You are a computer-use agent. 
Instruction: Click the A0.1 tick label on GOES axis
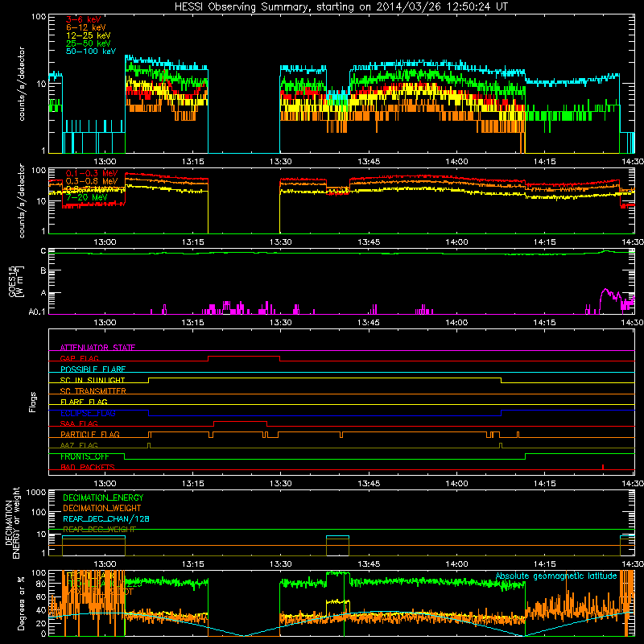point(37,312)
